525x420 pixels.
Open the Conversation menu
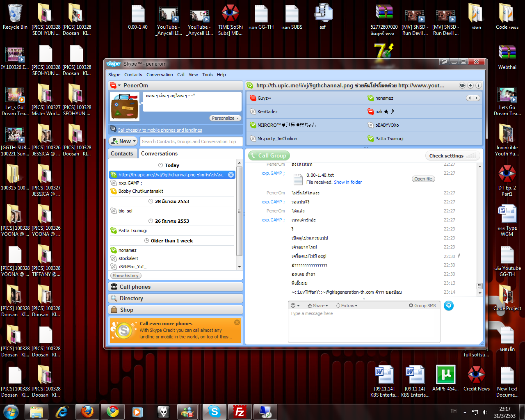[160, 75]
